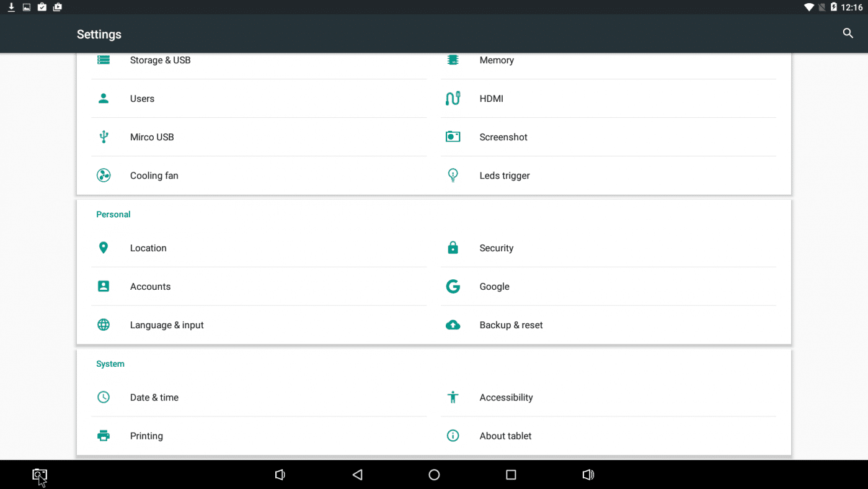The width and height of the screenshot is (868, 489).
Task: Open the Accessibility settings entry
Action: tap(506, 398)
